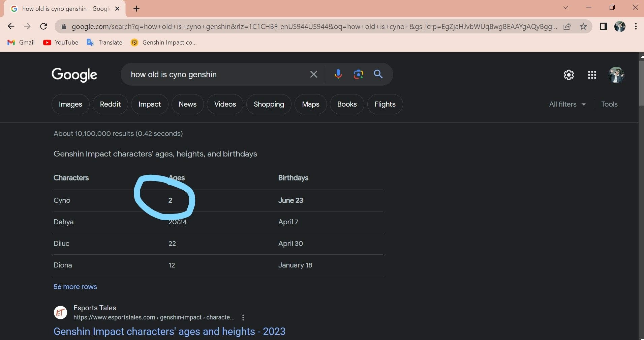The image size is (644, 340).
Task: Open Tools to filter search results
Action: pyautogui.click(x=609, y=104)
